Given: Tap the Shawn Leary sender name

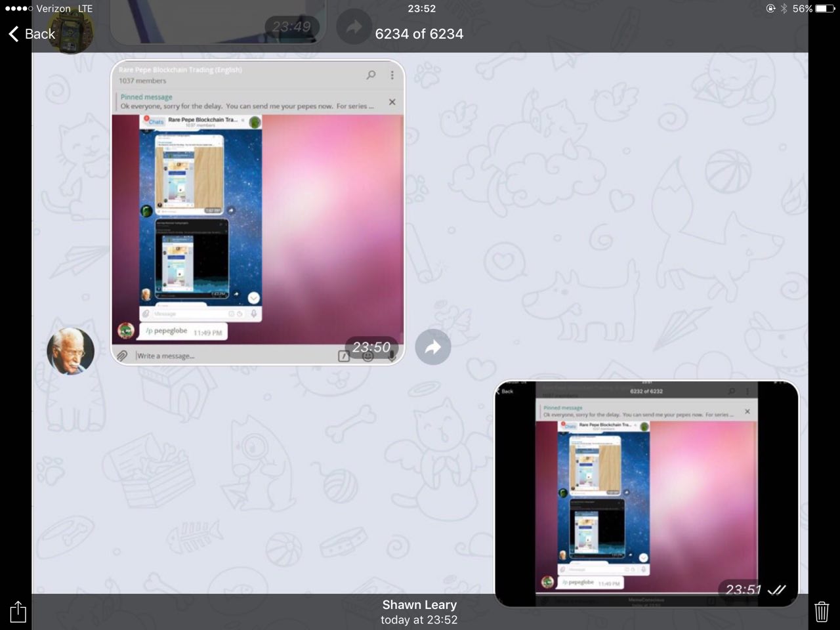Looking at the screenshot, I should [419, 605].
